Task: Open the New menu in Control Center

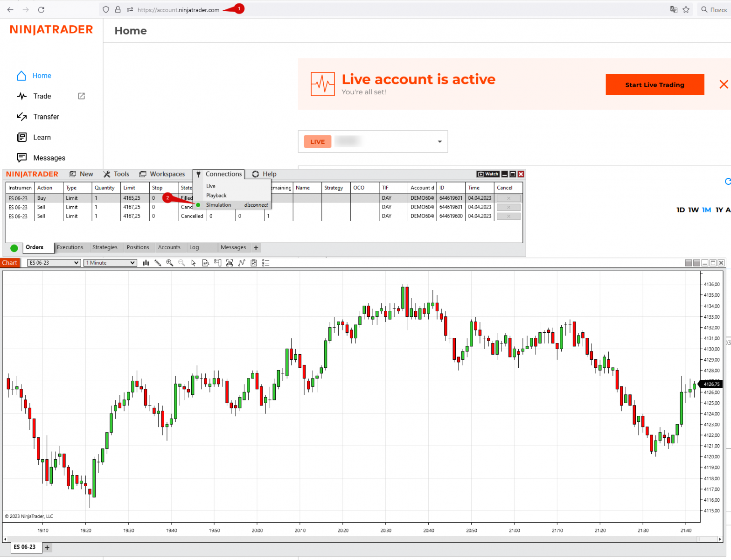Action: 81,174
